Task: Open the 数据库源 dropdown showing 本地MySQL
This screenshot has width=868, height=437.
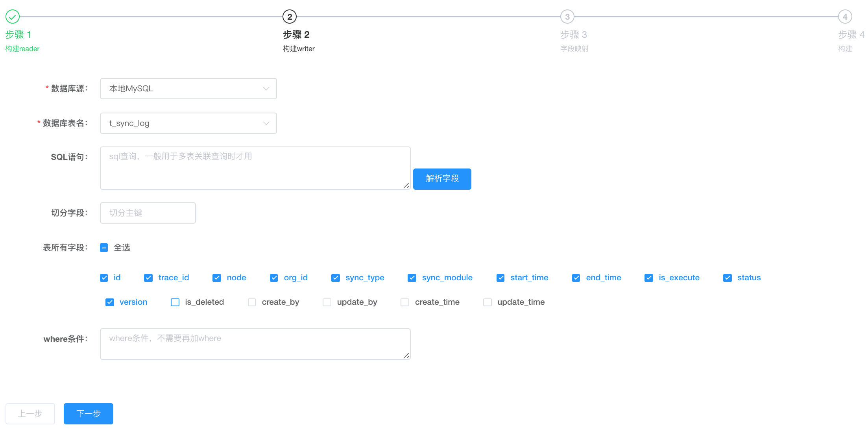Action: tap(188, 89)
